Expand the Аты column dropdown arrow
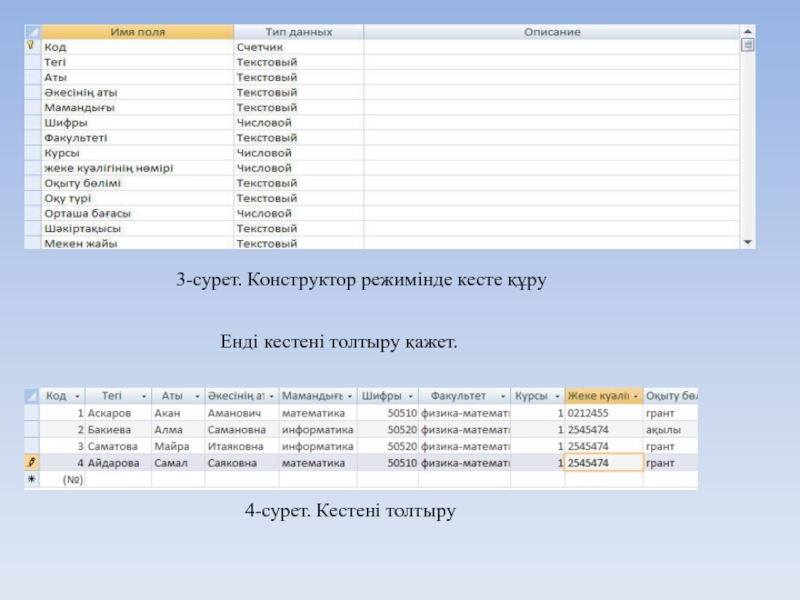The image size is (800, 600). 196,397
